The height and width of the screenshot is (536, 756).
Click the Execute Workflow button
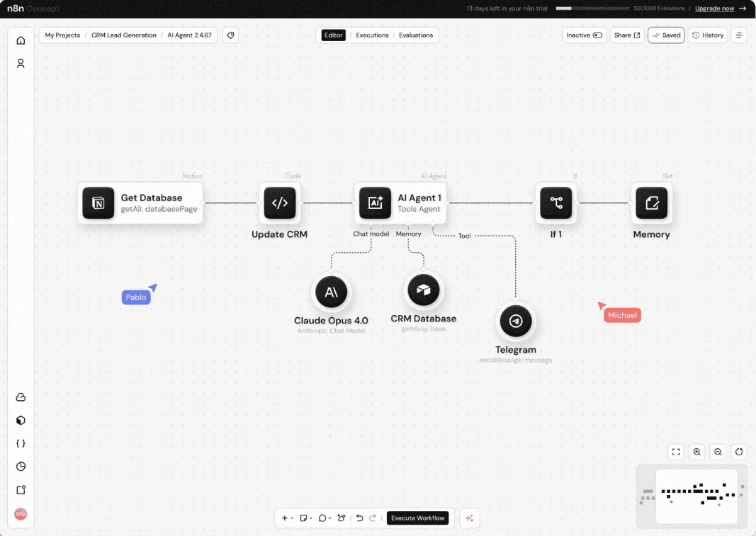point(417,518)
